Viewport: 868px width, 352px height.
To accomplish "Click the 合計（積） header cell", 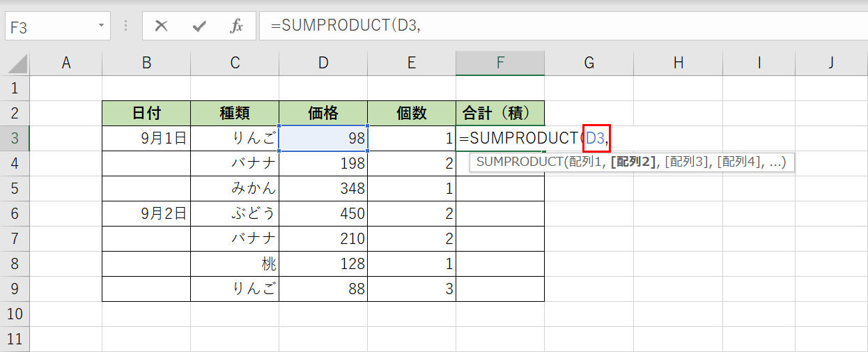I will (500, 113).
